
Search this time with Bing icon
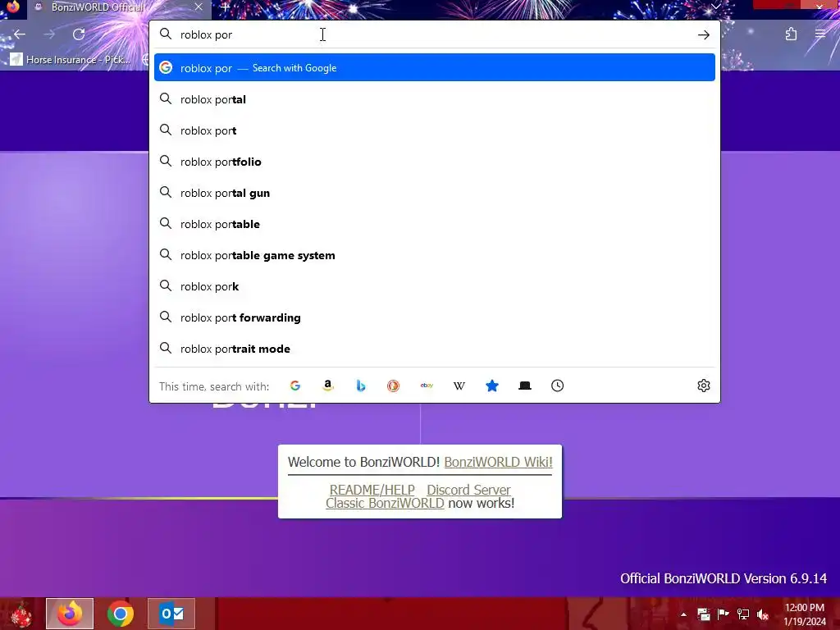pos(361,386)
